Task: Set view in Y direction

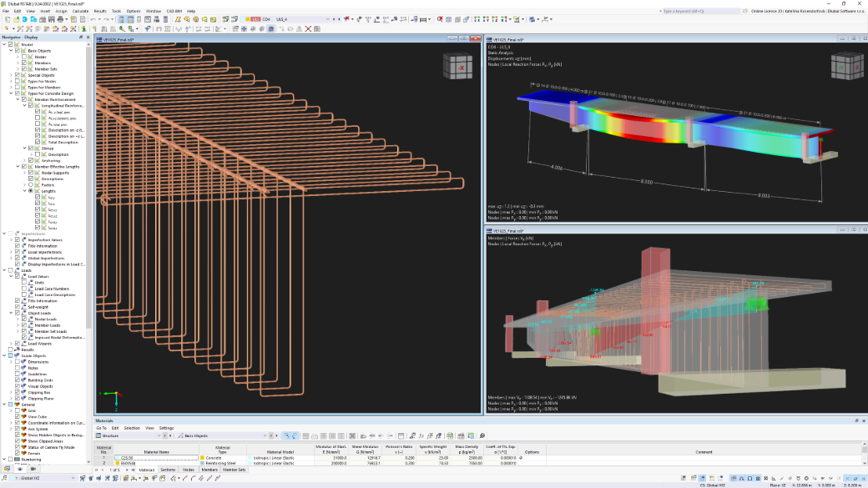Action: (x=486, y=19)
